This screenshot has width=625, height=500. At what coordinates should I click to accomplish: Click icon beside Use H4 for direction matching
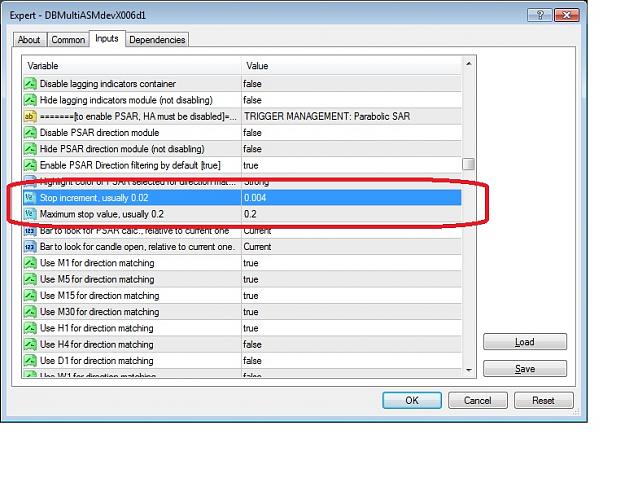coord(30,344)
